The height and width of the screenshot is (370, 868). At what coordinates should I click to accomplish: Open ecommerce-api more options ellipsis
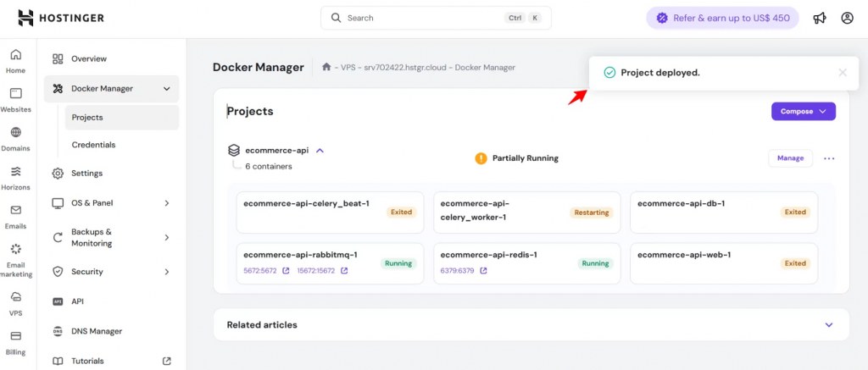click(829, 158)
